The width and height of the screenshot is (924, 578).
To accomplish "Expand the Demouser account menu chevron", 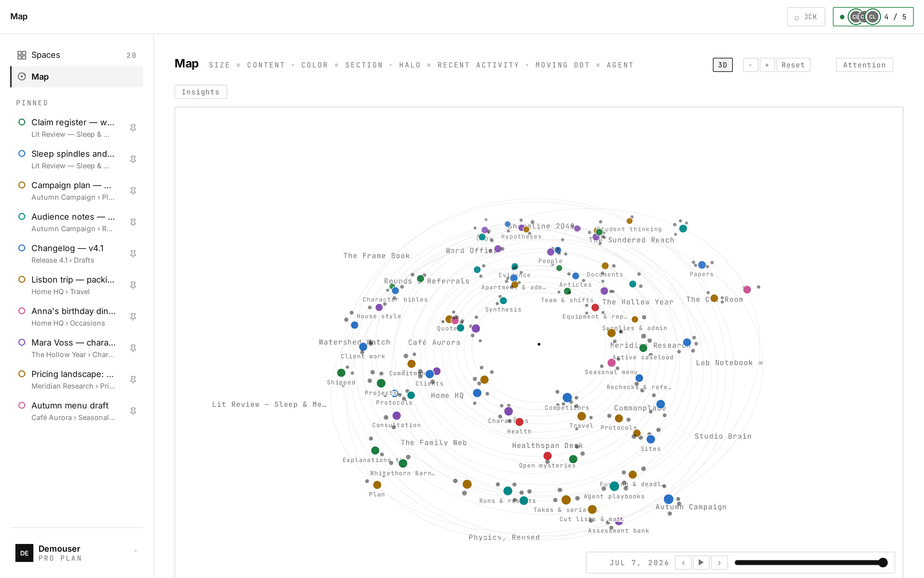I will click(x=135, y=551).
